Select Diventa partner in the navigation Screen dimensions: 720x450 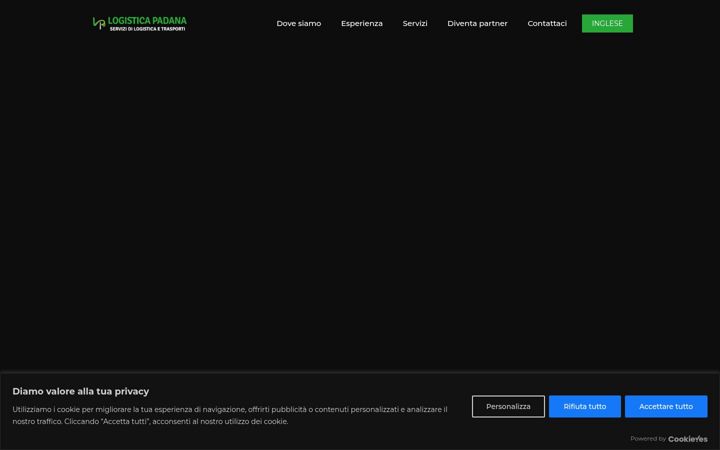(477, 23)
